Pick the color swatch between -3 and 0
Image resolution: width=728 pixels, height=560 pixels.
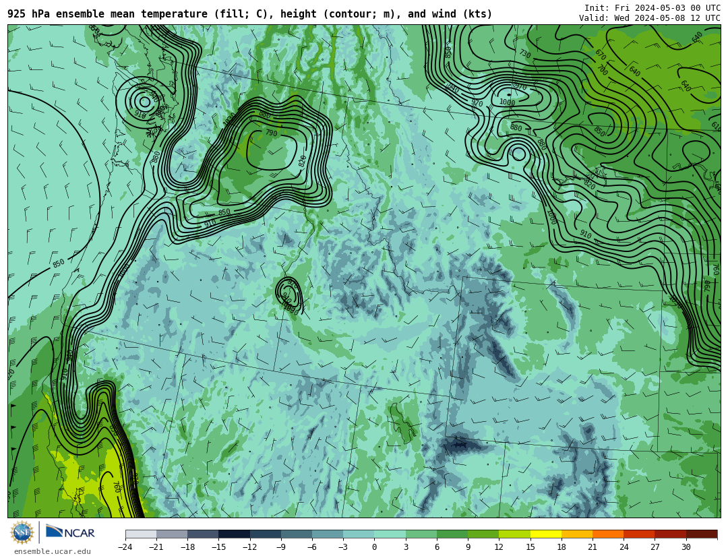click(359, 534)
